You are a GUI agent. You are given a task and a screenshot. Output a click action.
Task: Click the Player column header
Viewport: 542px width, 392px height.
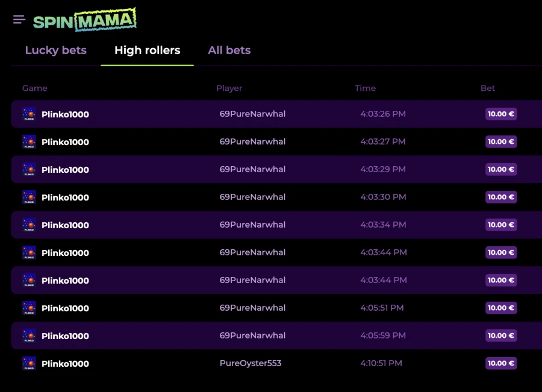tap(229, 88)
